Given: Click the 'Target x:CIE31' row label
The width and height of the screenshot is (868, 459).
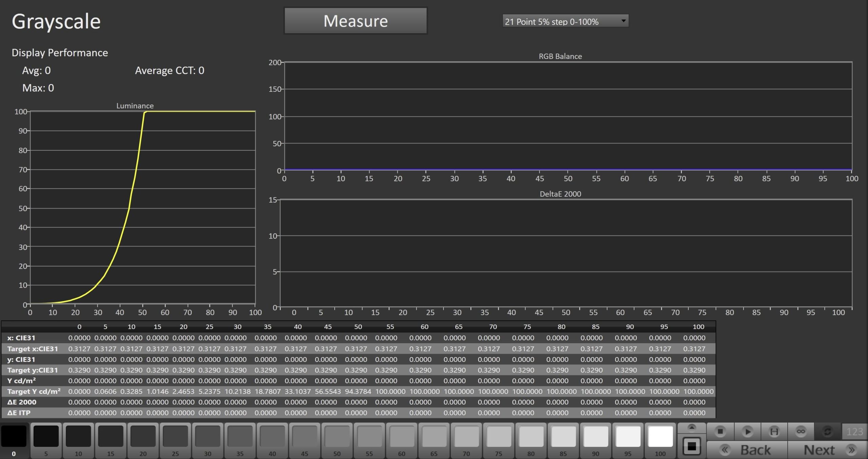Looking at the screenshot, I should point(33,349).
